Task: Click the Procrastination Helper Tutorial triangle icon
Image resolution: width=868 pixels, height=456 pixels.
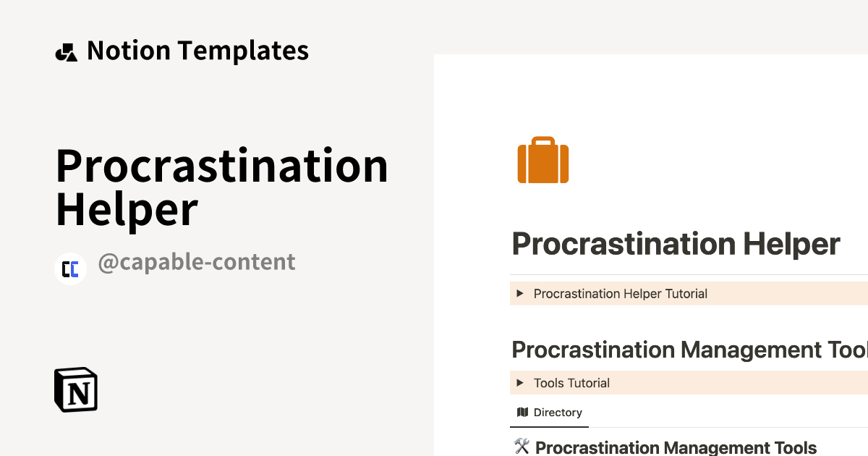Action: 521,293
